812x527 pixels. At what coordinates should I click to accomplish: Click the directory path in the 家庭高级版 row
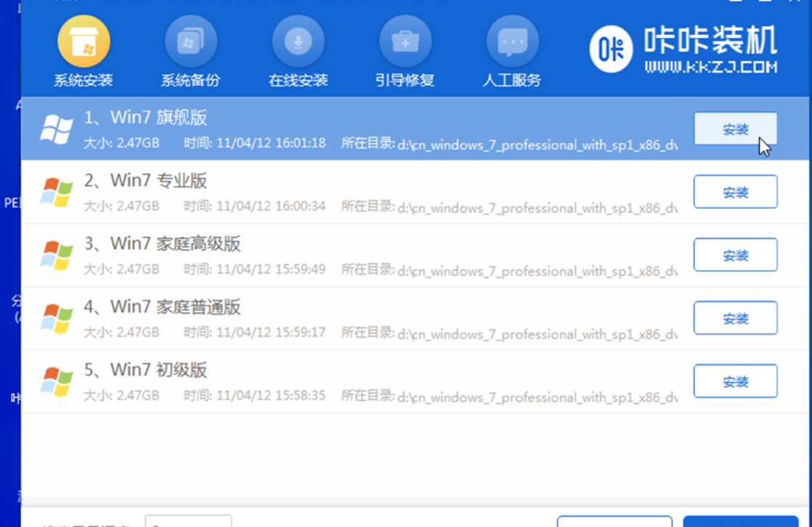click(x=537, y=271)
